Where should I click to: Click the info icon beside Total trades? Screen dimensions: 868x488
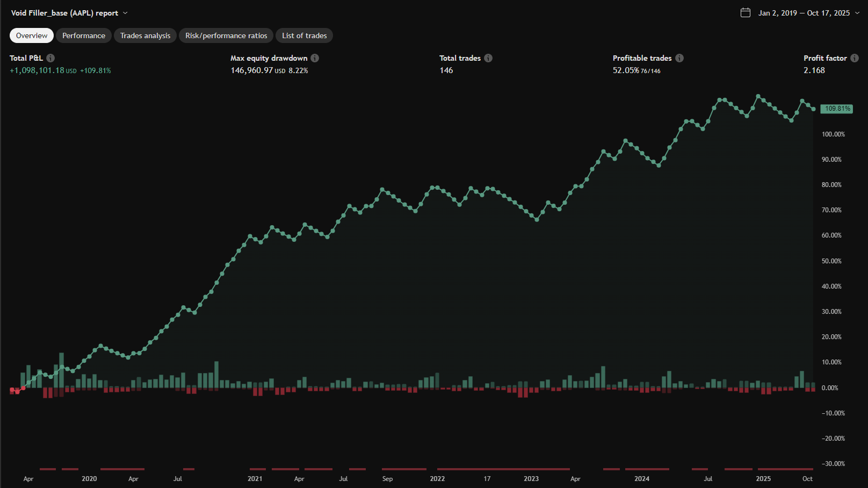point(488,58)
